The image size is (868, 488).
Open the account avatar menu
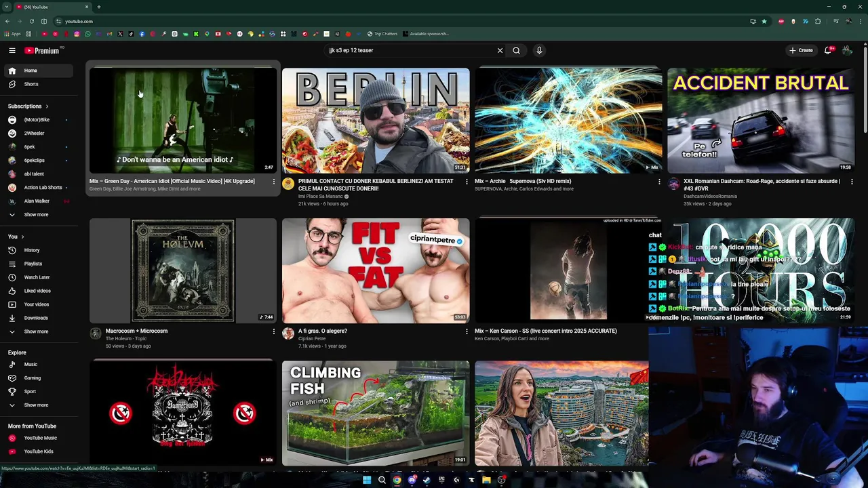(x=847, y=50)
